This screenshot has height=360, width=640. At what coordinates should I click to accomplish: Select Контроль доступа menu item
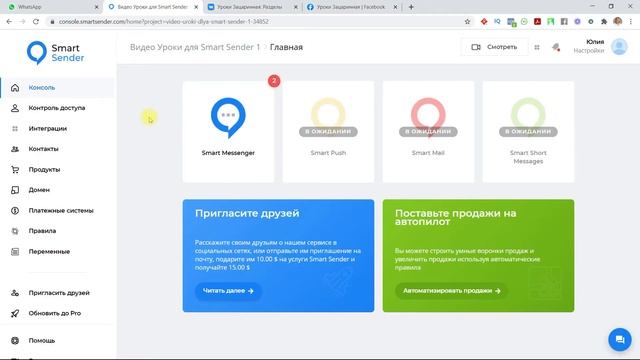pos(57,108)
